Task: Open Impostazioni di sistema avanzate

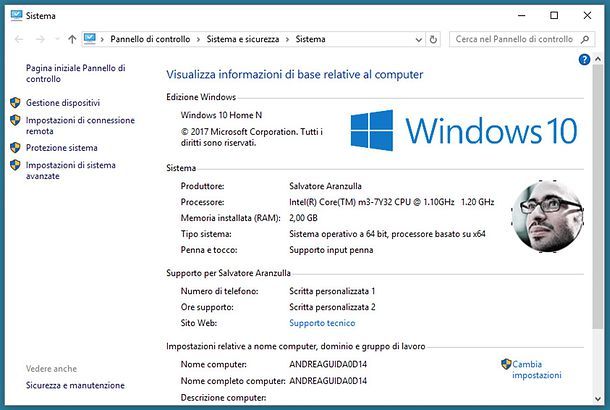Action: tap(70, 170)
